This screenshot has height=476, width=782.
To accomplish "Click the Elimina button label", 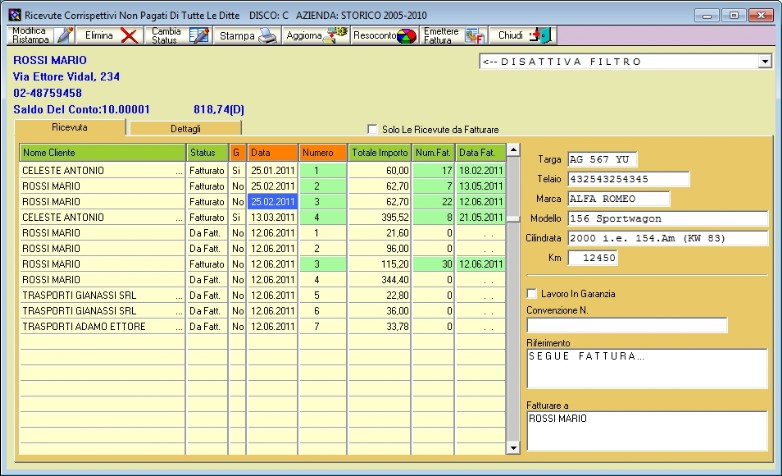I will coord(99,35).
